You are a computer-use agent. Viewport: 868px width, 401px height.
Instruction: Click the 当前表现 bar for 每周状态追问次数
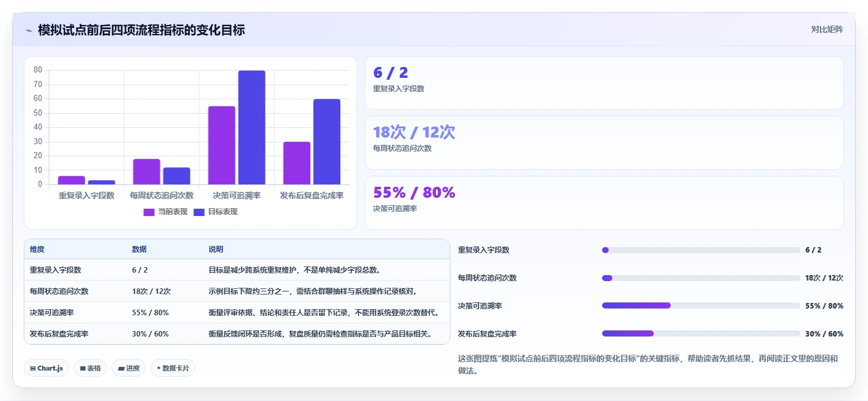tap(147, 172)
